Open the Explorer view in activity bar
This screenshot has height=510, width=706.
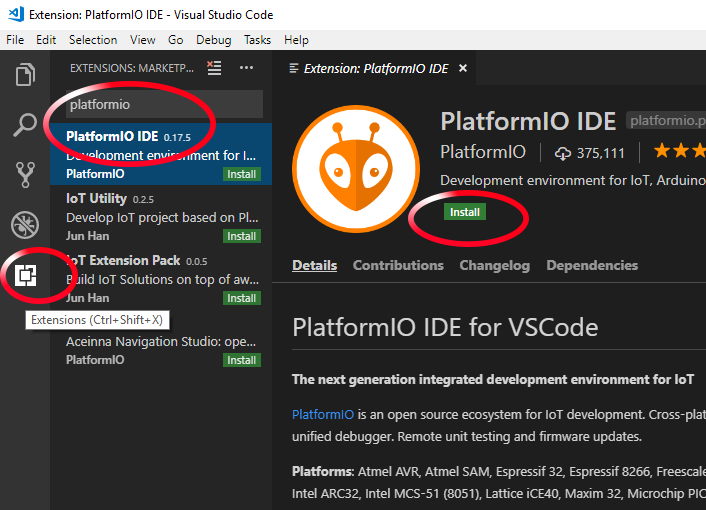click(x=25, y=74)
